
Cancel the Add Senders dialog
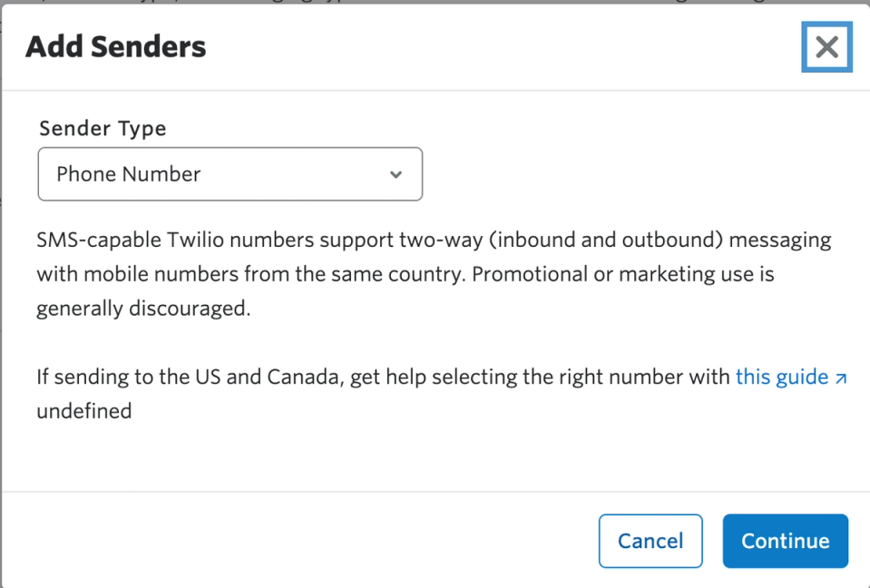650,541
